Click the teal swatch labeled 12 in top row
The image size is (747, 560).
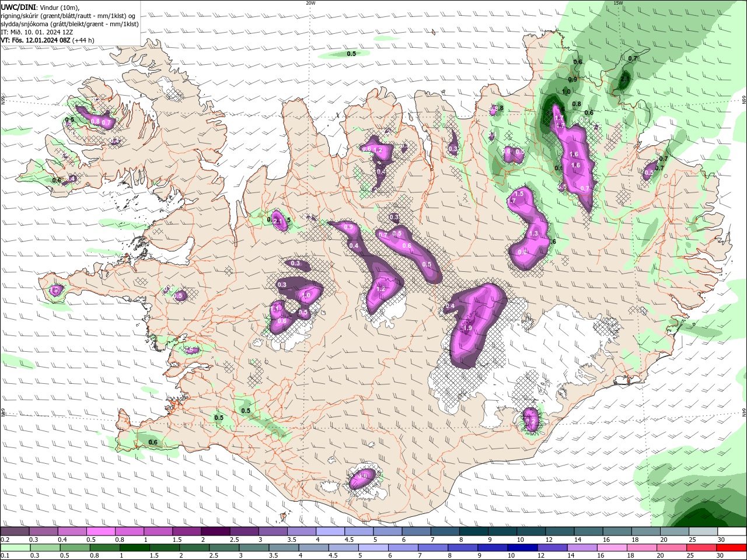point(560,531)
